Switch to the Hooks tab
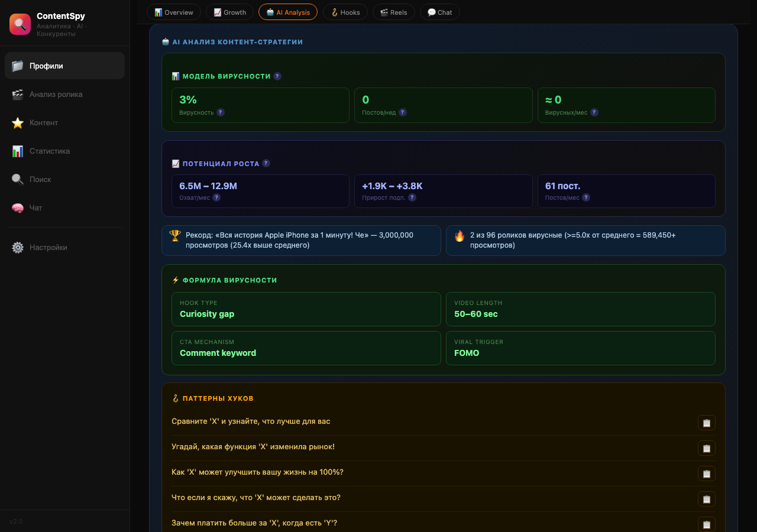The width and height of the screenshot is (757, 532). coord(345,12)
